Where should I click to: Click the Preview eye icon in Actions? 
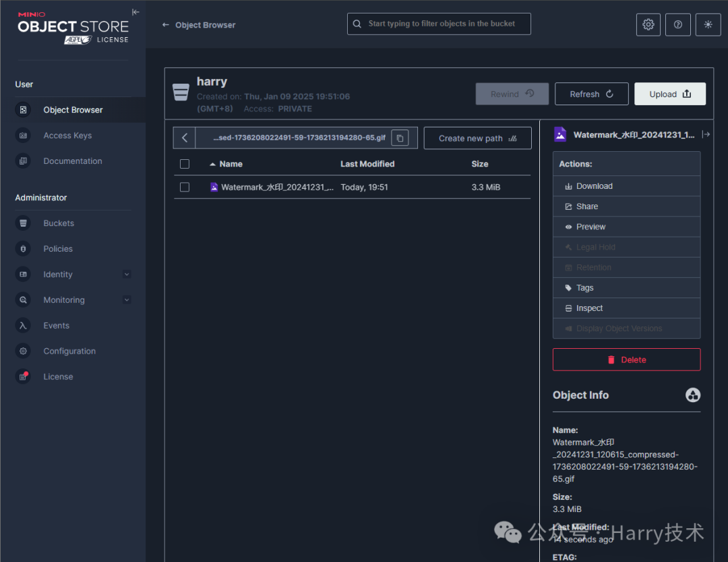pos(568,227)
